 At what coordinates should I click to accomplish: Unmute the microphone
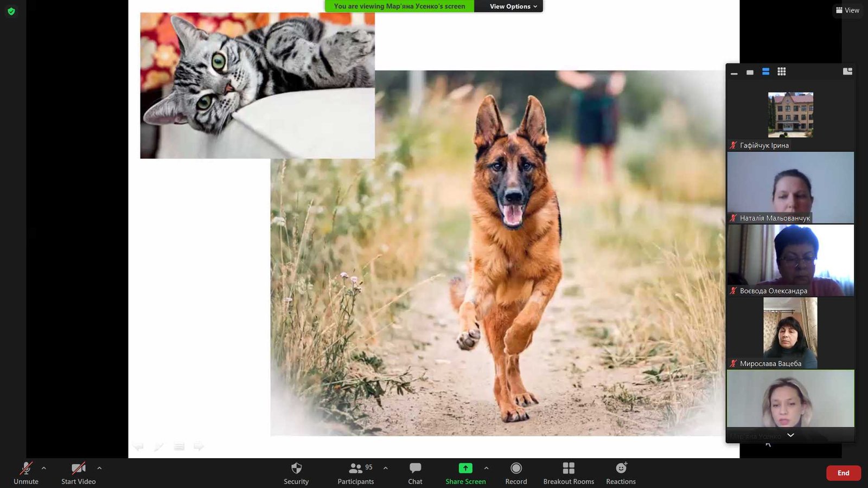click(x=26, y=473)
